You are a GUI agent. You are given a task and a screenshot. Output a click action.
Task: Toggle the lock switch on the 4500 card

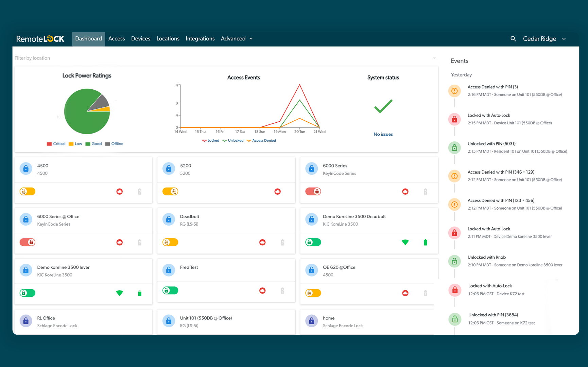click(x=28, y=192)
